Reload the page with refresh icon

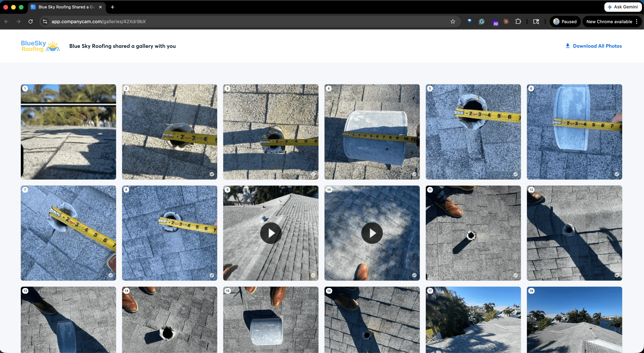click(31, 21)
